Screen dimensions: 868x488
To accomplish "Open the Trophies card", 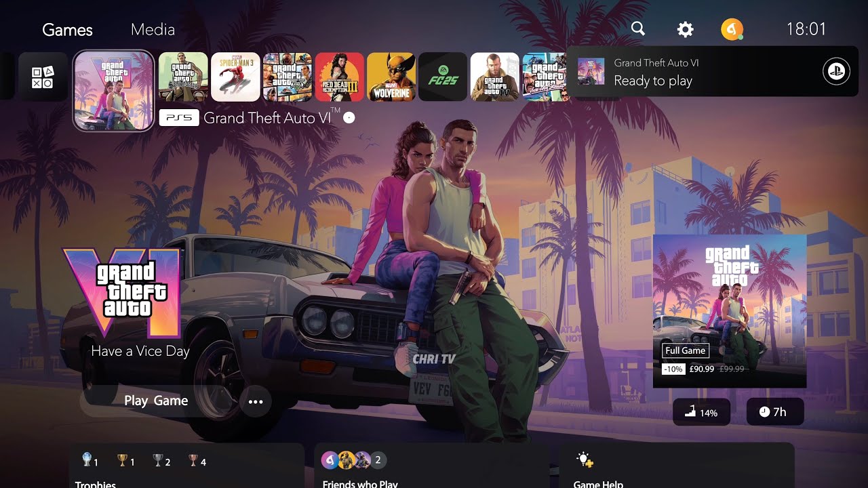I will click(x=187, y=466).
